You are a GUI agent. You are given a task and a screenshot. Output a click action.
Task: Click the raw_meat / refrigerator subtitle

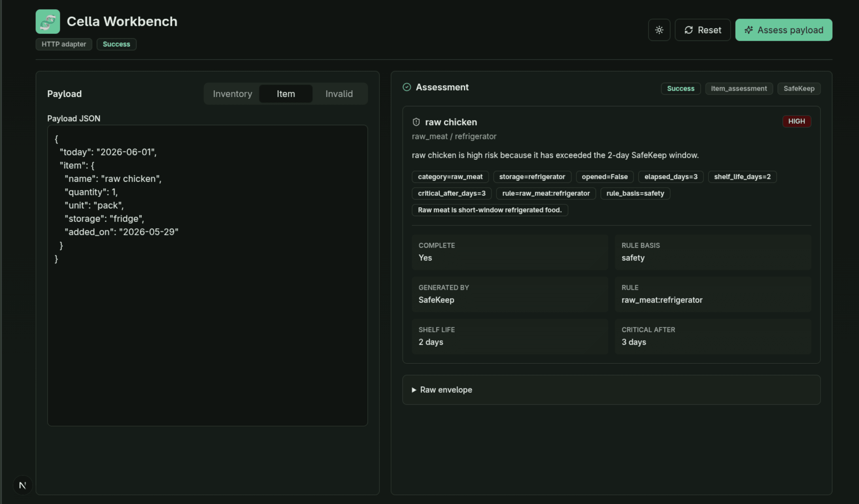(x=454, y=136)
